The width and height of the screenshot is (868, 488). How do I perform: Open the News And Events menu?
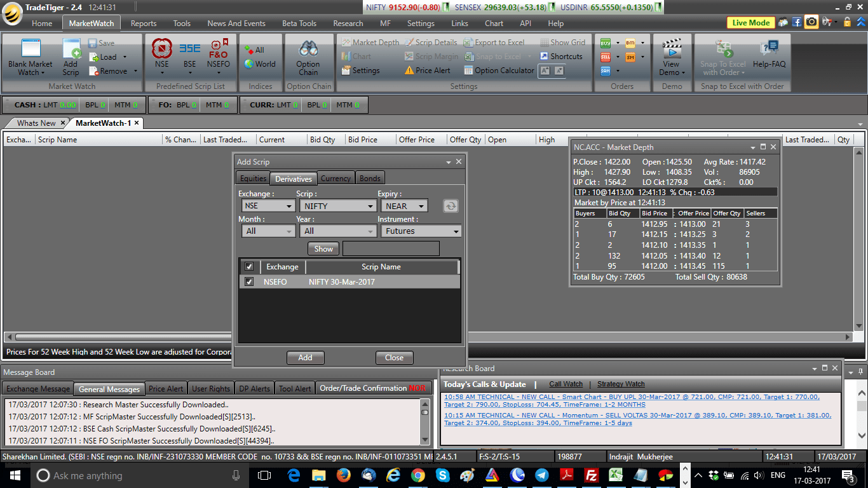coord(236,23)
